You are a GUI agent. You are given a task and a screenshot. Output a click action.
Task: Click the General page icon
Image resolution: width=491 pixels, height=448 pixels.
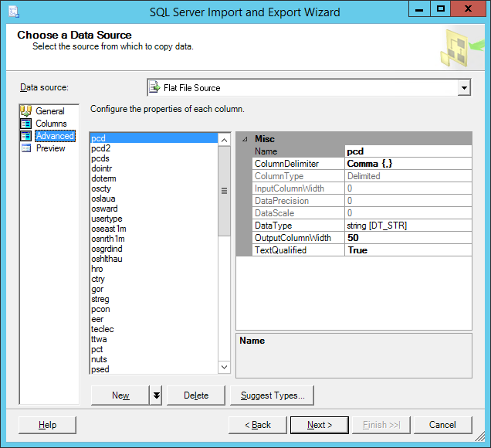coord(25,111)
